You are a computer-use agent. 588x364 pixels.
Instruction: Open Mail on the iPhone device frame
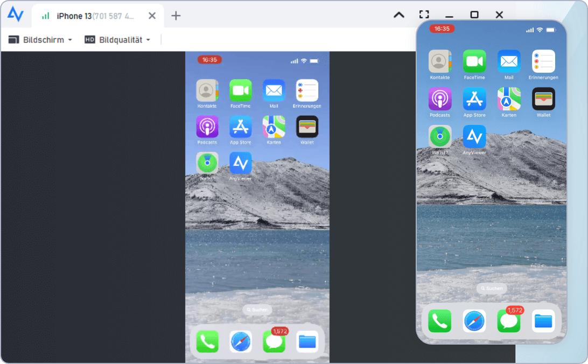(509, 61)
